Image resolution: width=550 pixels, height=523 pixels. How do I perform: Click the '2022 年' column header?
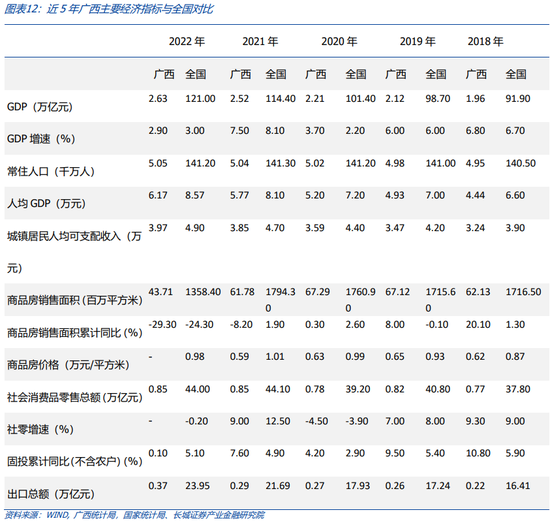point(187,41)
